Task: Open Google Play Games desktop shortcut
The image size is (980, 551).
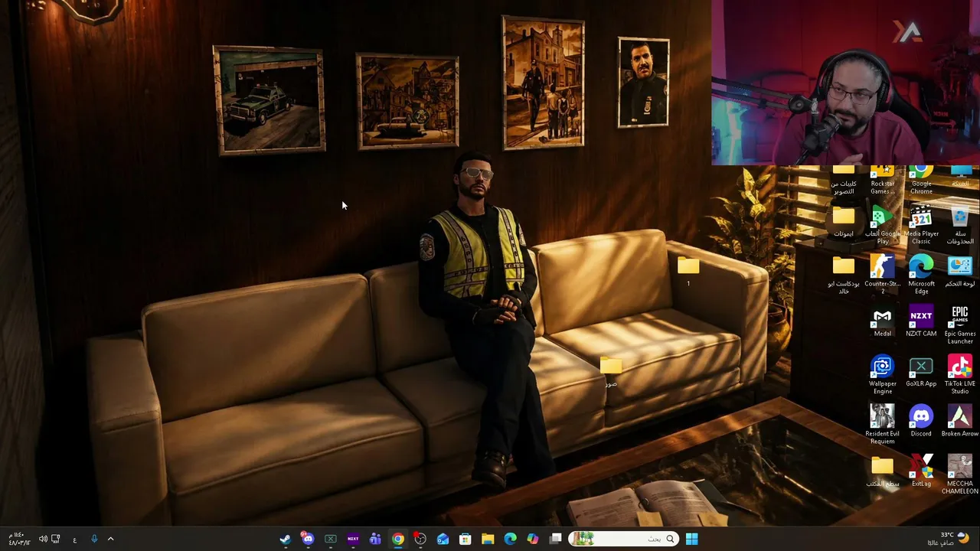Action: coord(882,225)
